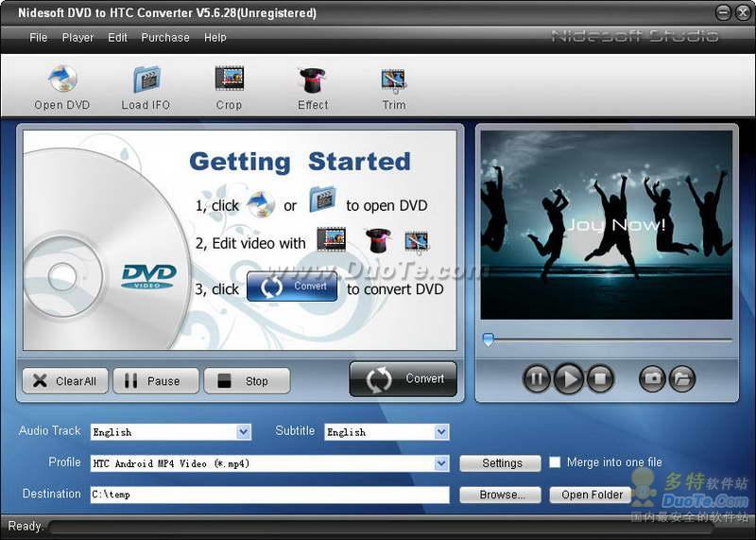This screenshot has height=540, width=756.
Task: Click the magic hat icon in step 2
Action: (379, 240)
